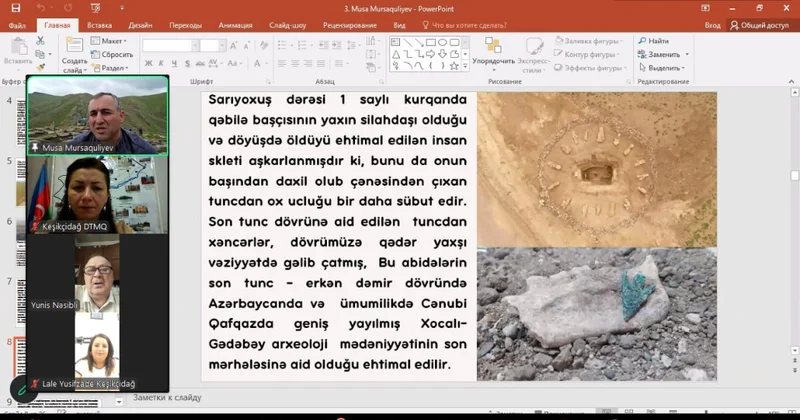Image resolution: width=800 pixels, height=420 pixels.
Task: Click the 'Что вы хотите сделать?' search box
Action: 464,25
